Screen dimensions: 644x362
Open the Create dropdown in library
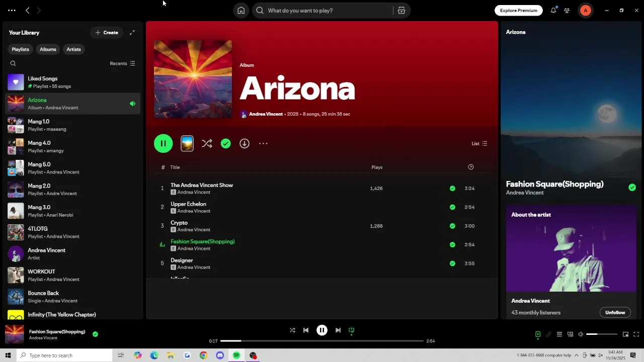click(107, 33)
